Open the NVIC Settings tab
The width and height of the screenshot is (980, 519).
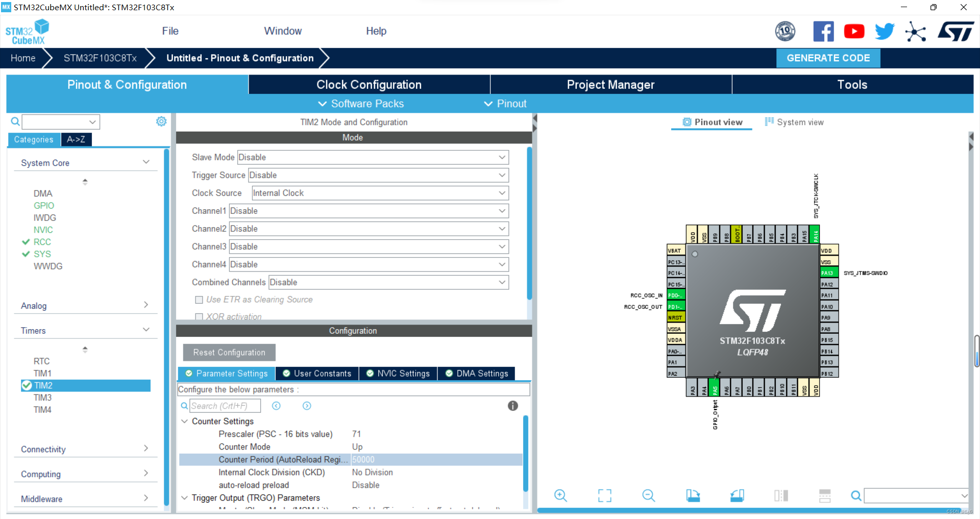coord(398,374)
